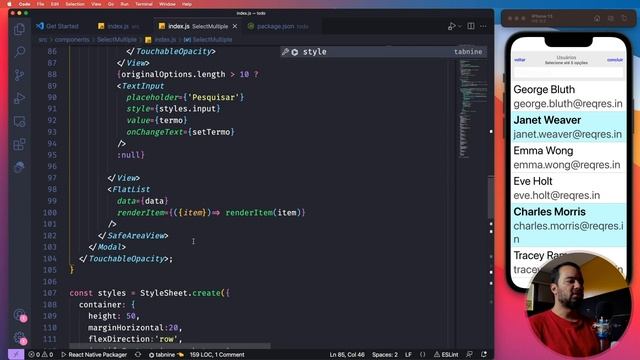Open the Manage gear icon
Screen dimensions: 640x360
click(x=19, y=338)
